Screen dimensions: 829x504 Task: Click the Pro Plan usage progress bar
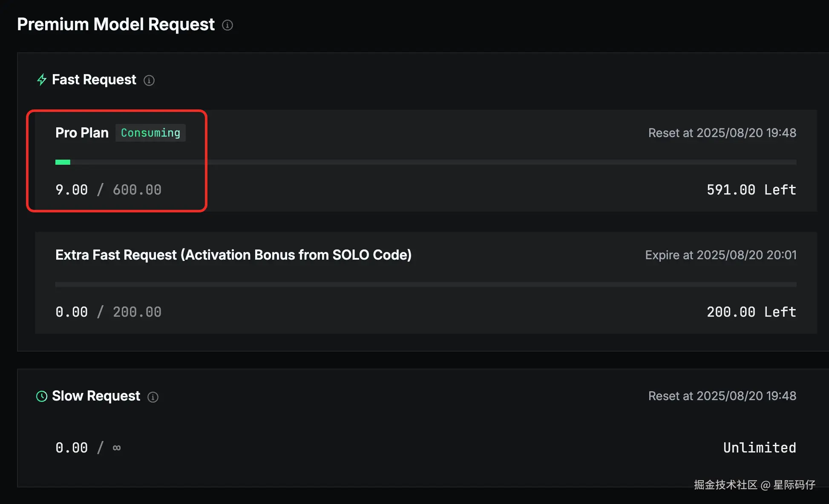point(425,162)
